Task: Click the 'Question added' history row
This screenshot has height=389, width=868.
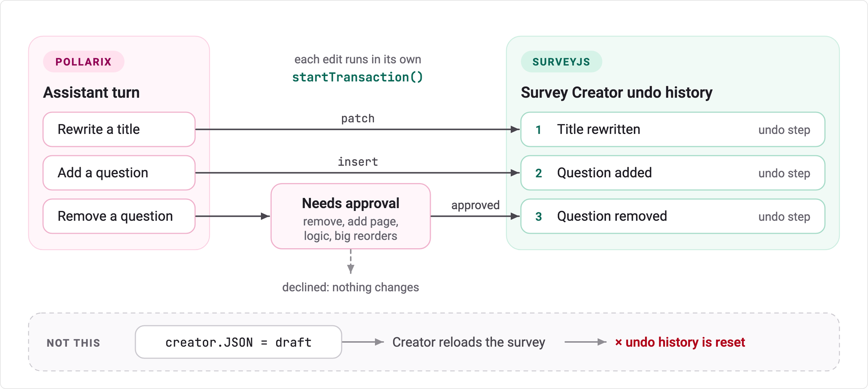Action: pos(673,173)
